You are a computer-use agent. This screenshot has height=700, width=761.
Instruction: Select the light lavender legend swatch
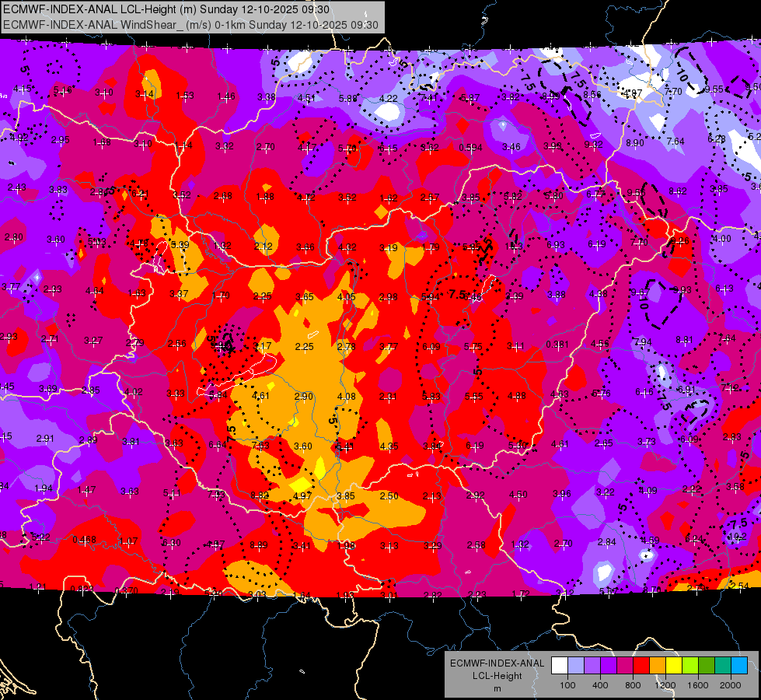(x=576, y=666)
